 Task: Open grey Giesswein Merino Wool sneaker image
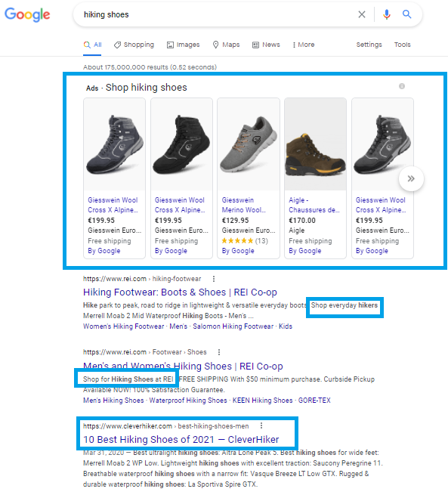(x=249, y=144)
